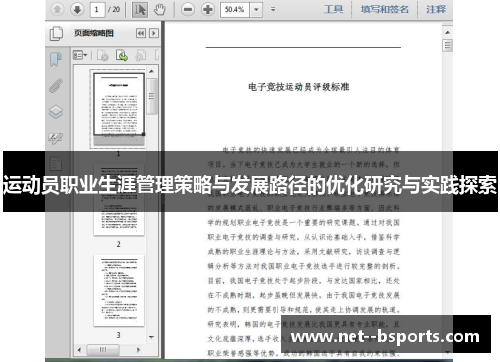Open the 注释 comments pane
This screenshot has width=500, height=362.
[x=436, y=9]
